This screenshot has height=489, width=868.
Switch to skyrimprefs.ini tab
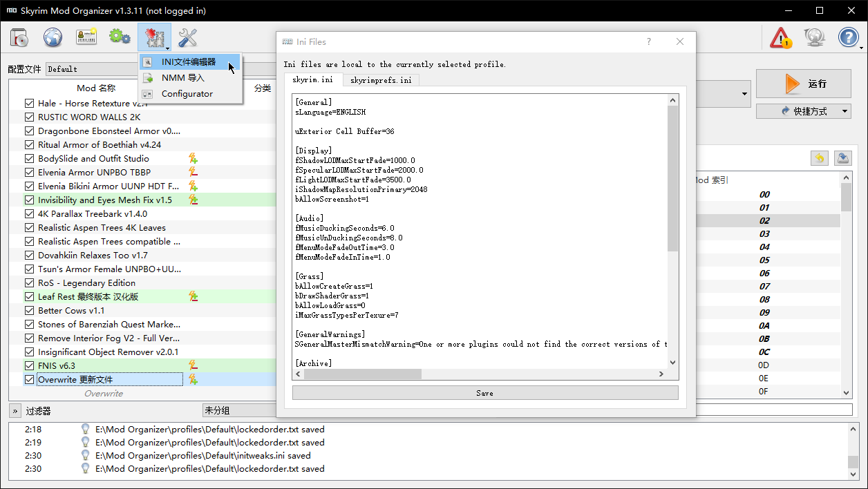click(x=381, y=80)
